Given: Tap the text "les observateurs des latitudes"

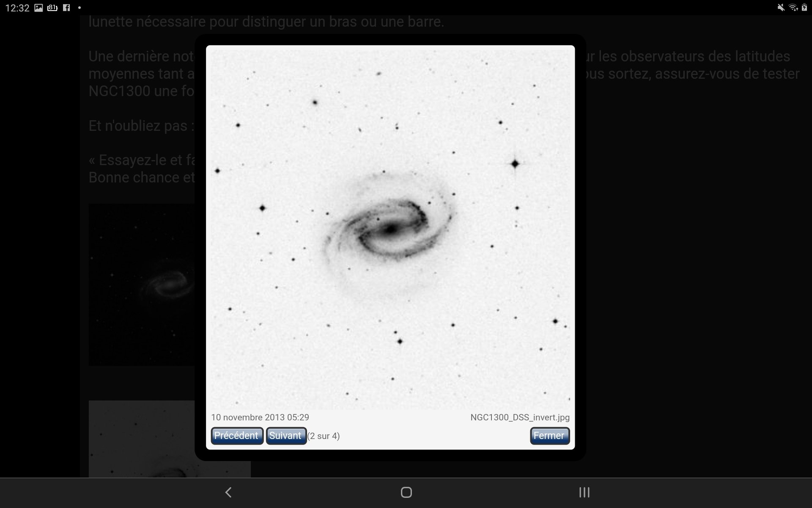Looking at the screenshot, I should pos(694,56).
